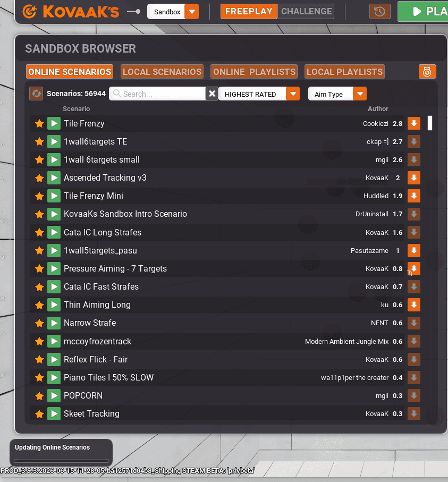Download the 1wall5targets_pasu scenario
Screen dimensions: 448x482
pos(414,250)
